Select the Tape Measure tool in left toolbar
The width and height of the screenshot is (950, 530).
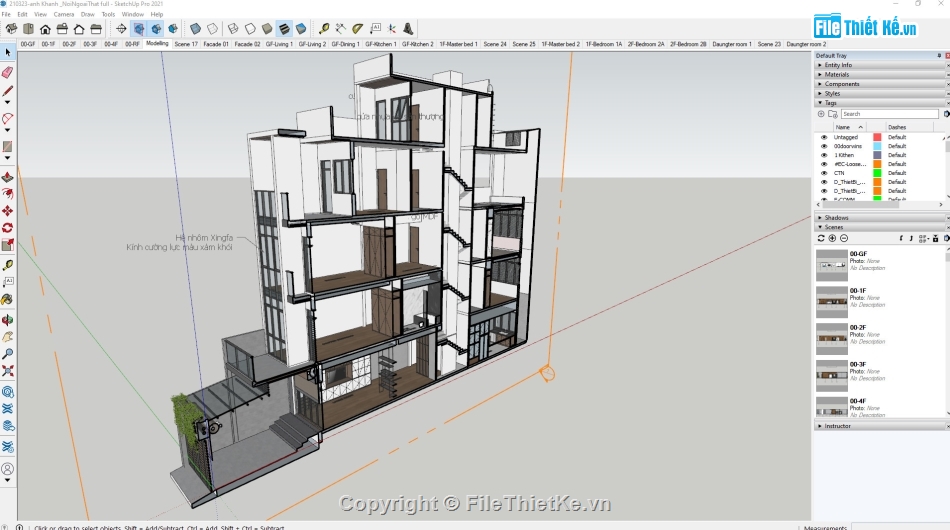(7, 265)
